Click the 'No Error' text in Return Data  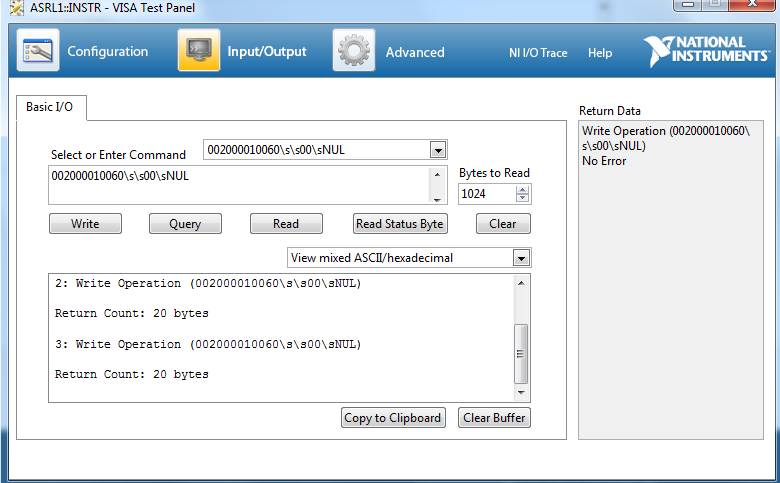(x=604, y=161)
